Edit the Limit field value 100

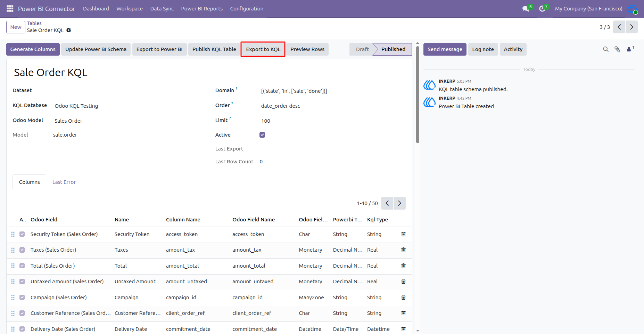[x=333, y=121]
